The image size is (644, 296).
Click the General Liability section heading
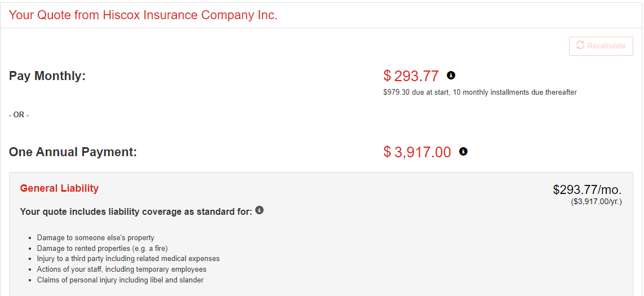point(59,188)
